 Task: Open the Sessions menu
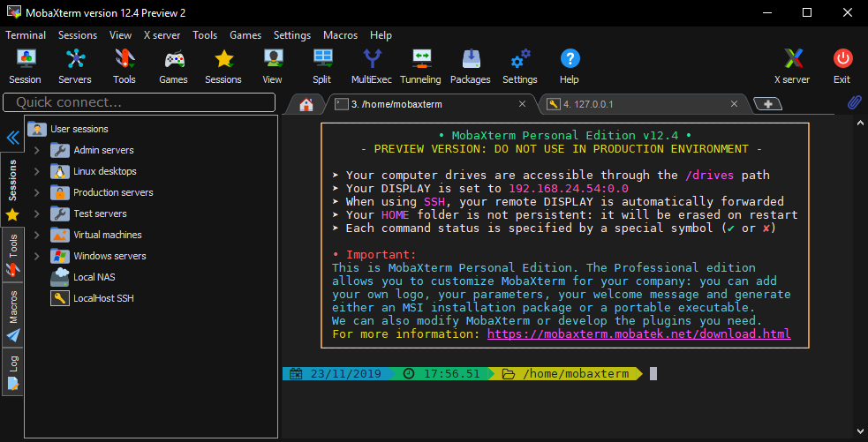pyautogui.click(x=78, y=35)
